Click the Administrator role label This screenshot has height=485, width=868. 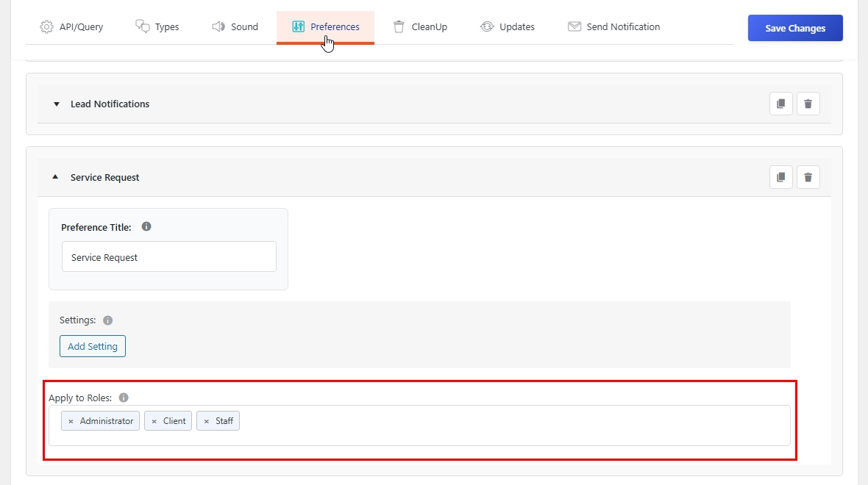106,421
